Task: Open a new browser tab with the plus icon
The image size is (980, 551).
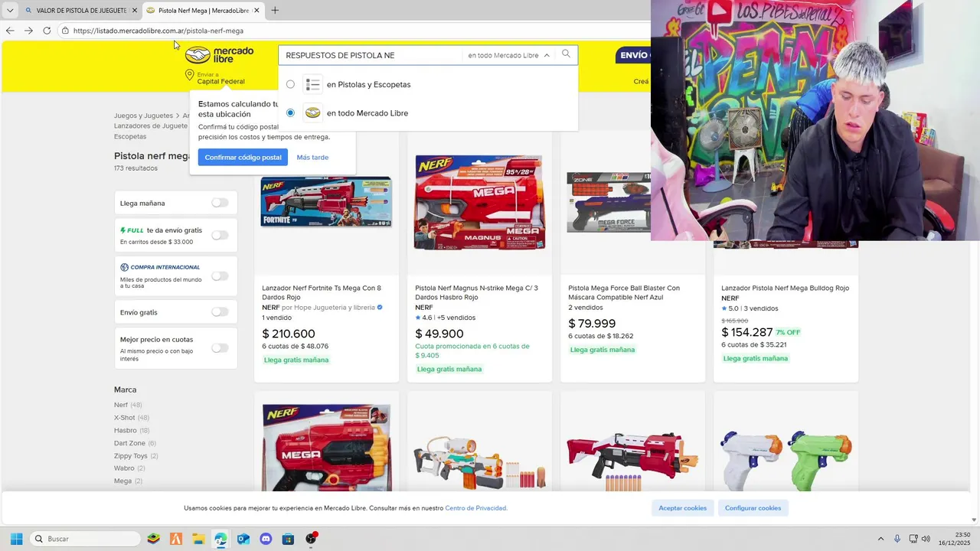Action: pos(275,11)
